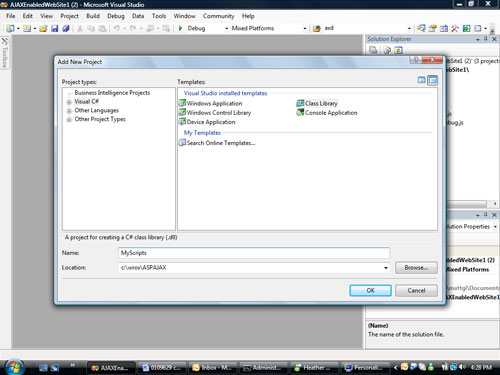The height and width of the screenshot is (375, 500).
Task: Switch to Inbox taskbar button
Action: 213,367
